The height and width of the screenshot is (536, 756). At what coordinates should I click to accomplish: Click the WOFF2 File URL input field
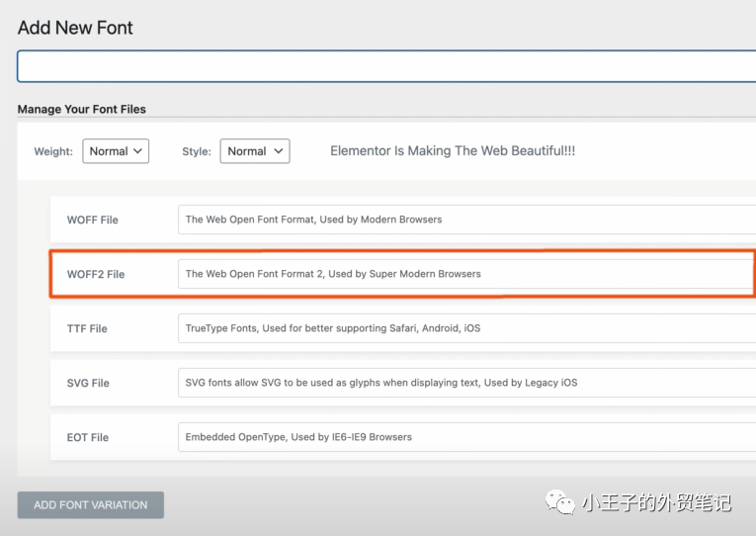[x=466, y=274]
